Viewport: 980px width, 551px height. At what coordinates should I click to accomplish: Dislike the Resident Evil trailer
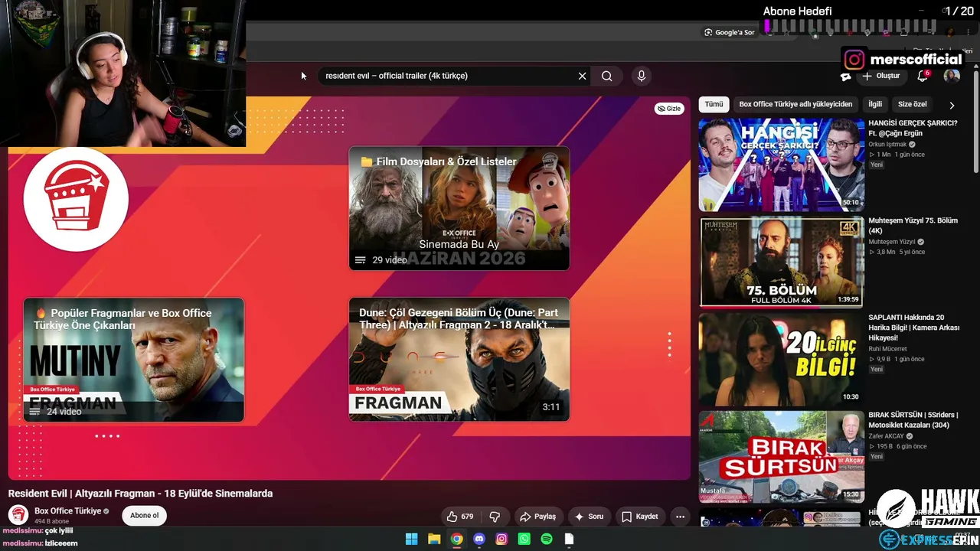[x=495, y=517]
